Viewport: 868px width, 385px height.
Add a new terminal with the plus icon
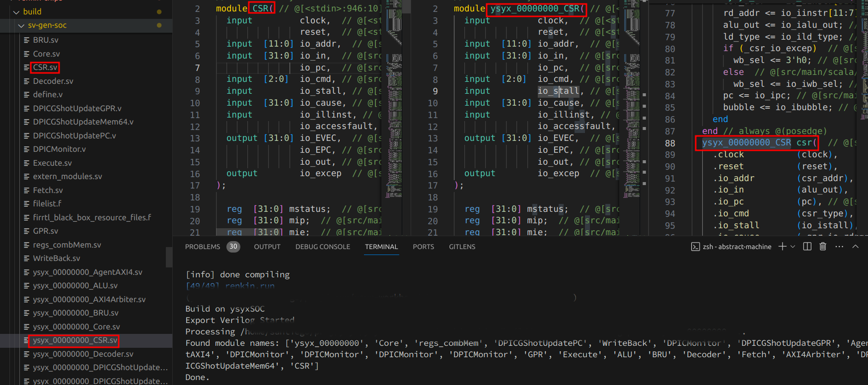[x=782, y=247]
